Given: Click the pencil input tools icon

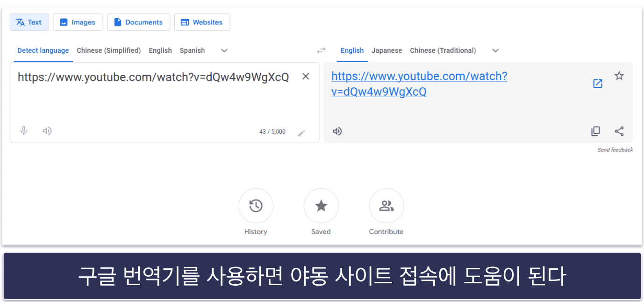Looking at the screenshot, I should pos(301,133).
